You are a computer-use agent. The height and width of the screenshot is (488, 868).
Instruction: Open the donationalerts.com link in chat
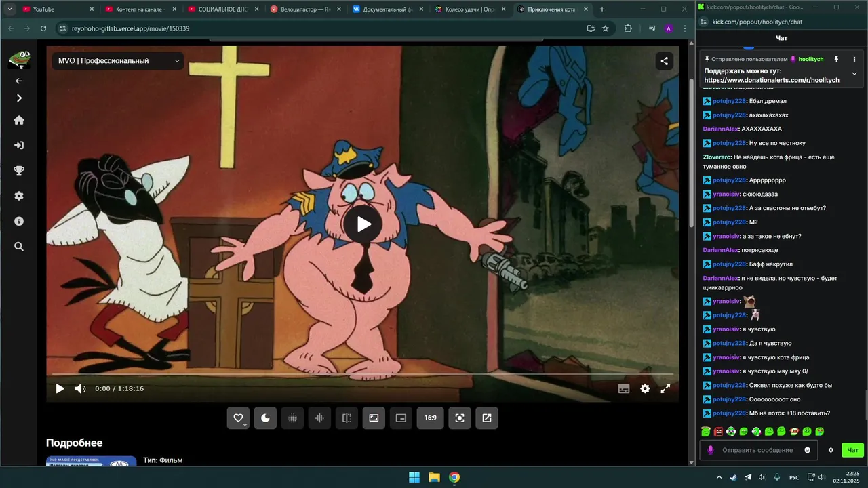(772, 80)
